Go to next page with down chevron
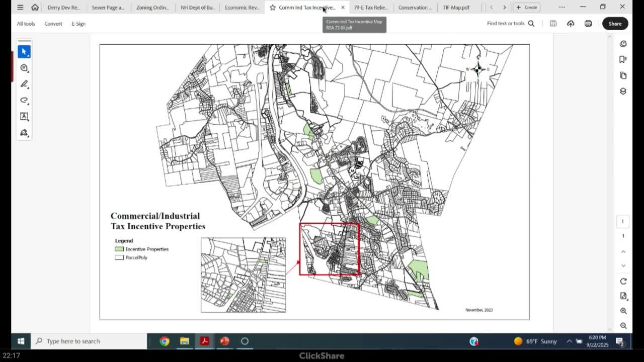 click(x=623, y=265)
